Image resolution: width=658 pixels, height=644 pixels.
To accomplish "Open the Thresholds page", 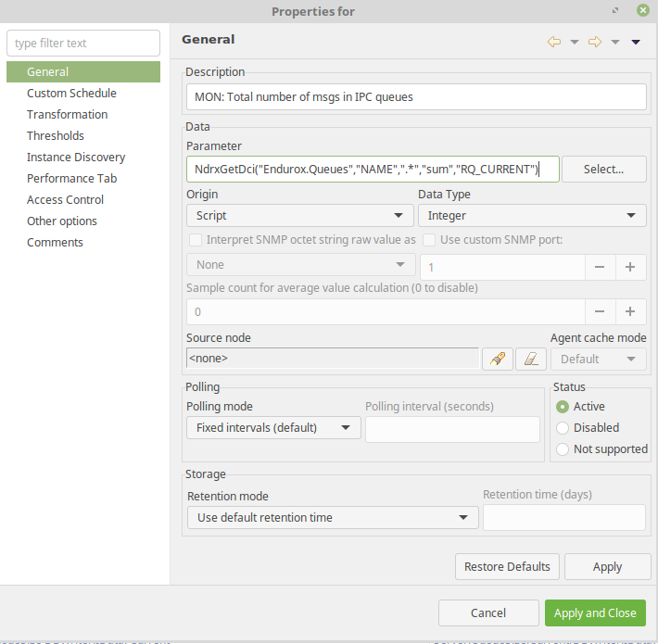I will [56, 136].
